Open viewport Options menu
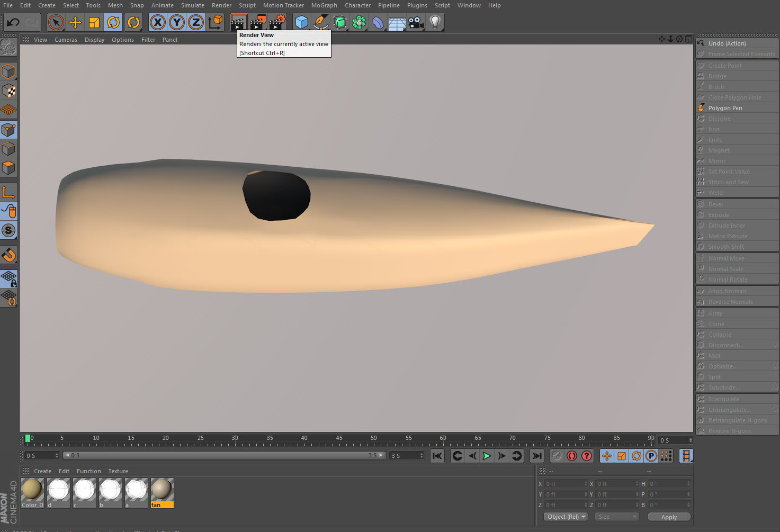Screen dimensions: 780x532 (123, 40)
